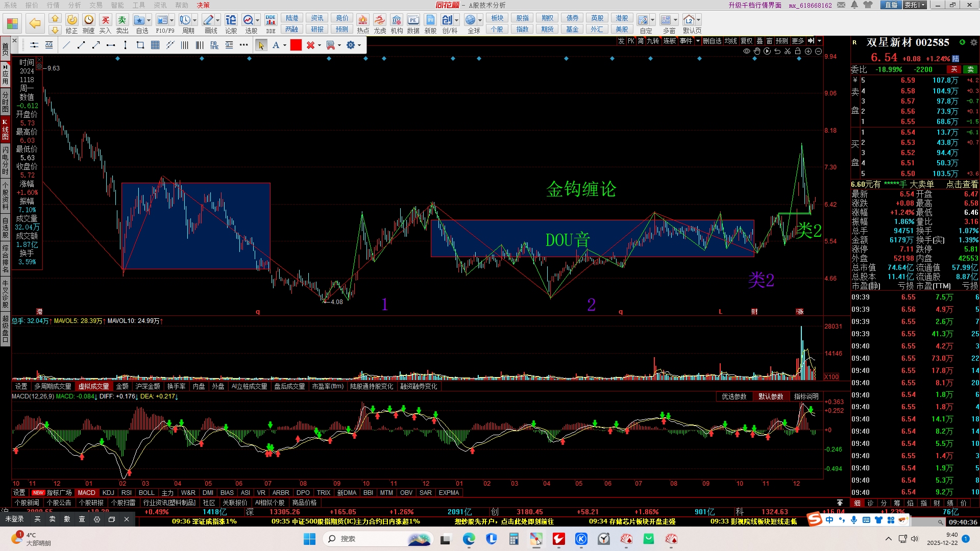Screen dimensions: 980x551
Task: Select the rectangle drawing tool
Action: pos(140,45)
